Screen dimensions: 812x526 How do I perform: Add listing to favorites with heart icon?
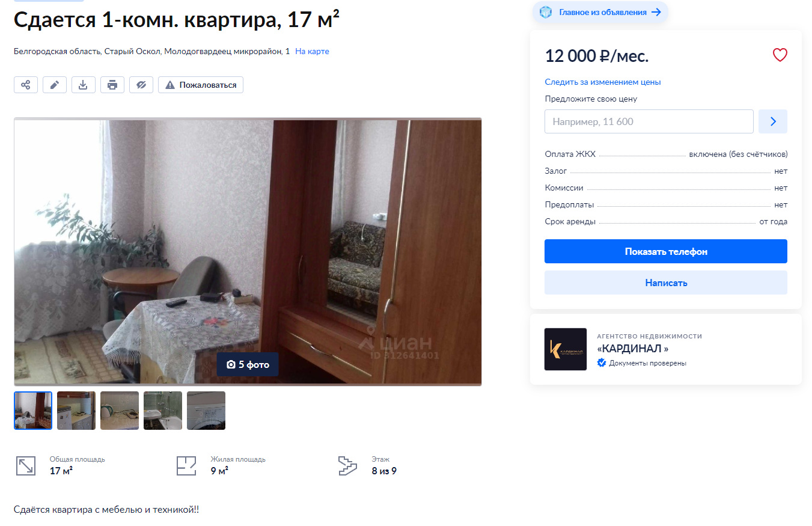pyautogui.click(x=780, y=55)
